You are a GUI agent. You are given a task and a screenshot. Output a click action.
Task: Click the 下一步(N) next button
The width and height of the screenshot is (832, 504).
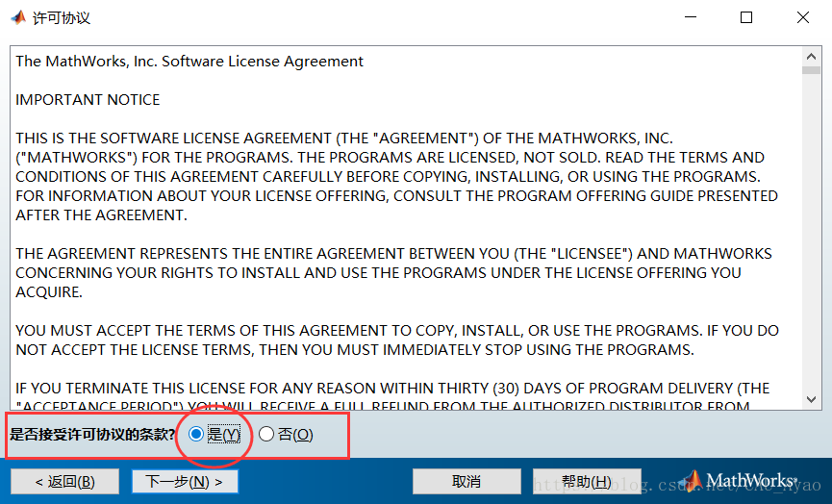185,482
